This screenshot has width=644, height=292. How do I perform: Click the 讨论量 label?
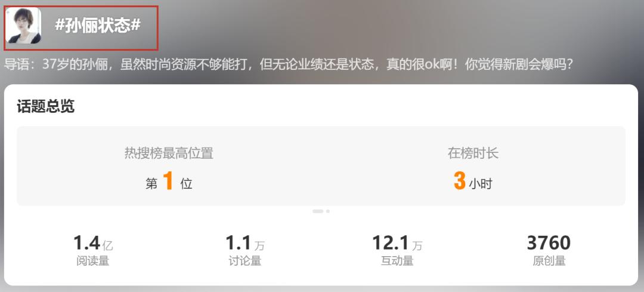245,261
